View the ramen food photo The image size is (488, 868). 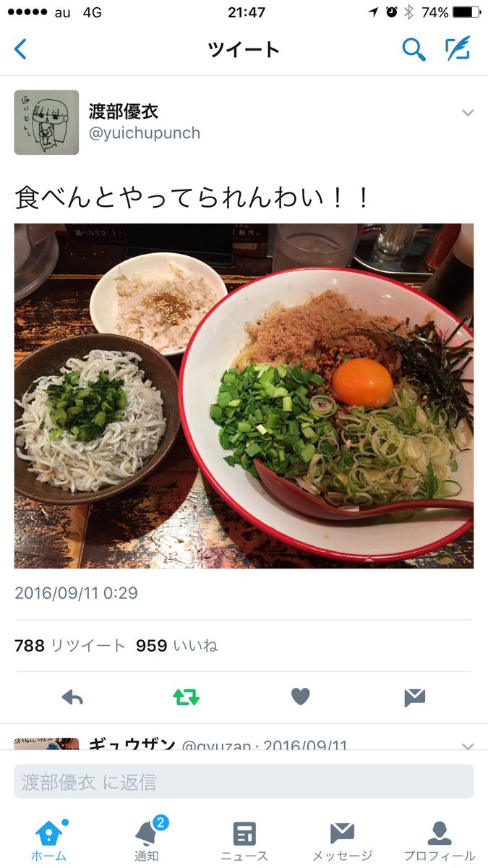(x=244, y=396)
